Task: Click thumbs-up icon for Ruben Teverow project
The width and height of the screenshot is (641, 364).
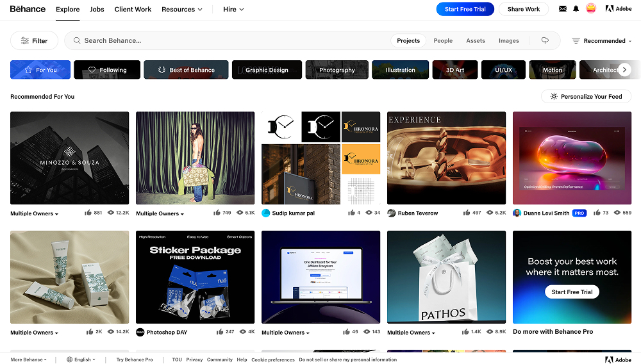Action: tap(467, 212)
